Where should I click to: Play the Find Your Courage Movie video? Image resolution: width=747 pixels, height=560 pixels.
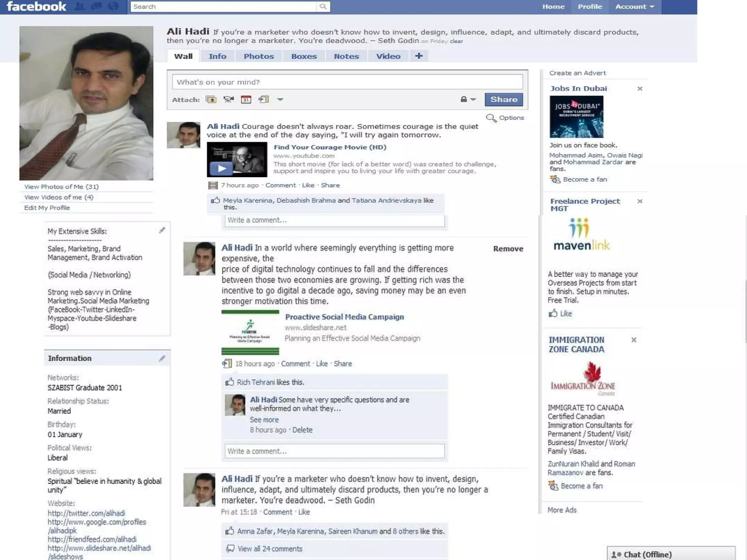[221, 168]
